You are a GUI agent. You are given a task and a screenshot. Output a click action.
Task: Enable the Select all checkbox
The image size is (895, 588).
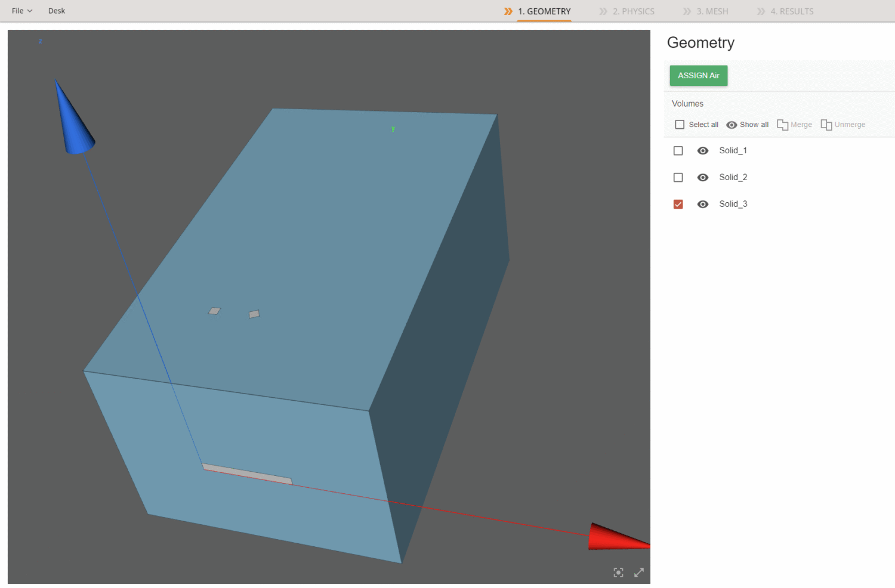point(680,124)
